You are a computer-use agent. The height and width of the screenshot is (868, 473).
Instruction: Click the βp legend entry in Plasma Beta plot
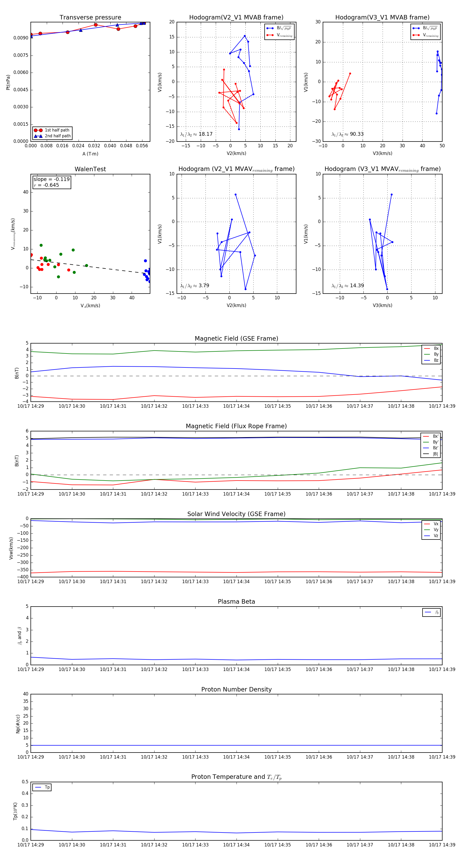coord(431,612)
